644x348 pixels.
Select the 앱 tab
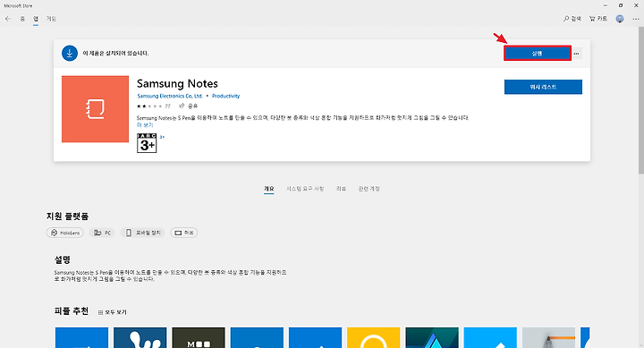coord(36,19)
